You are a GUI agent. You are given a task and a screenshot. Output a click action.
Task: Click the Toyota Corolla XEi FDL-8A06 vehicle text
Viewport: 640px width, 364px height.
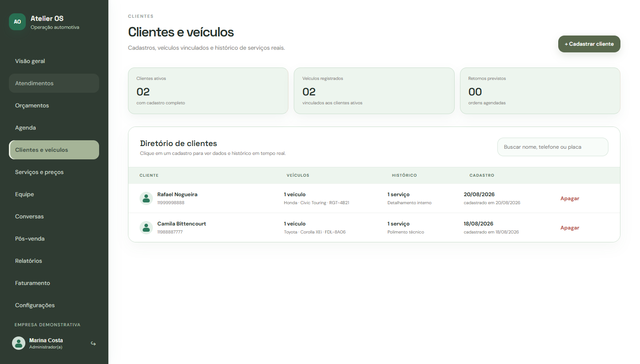click(x=315, y=232)
